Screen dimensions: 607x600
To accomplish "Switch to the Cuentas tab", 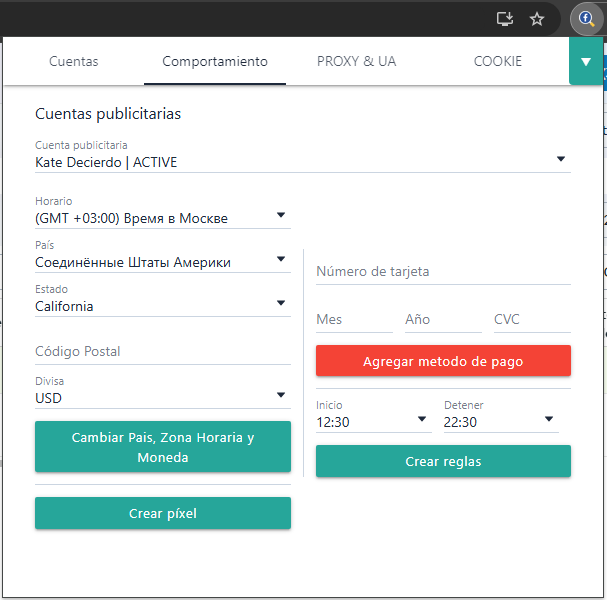I will 74,61.
